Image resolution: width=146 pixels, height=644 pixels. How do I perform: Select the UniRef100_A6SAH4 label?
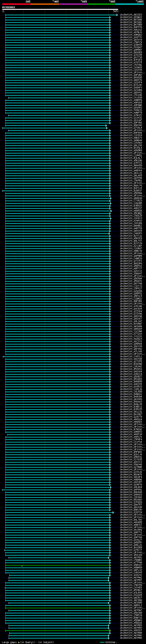click(x=131, y=326)
